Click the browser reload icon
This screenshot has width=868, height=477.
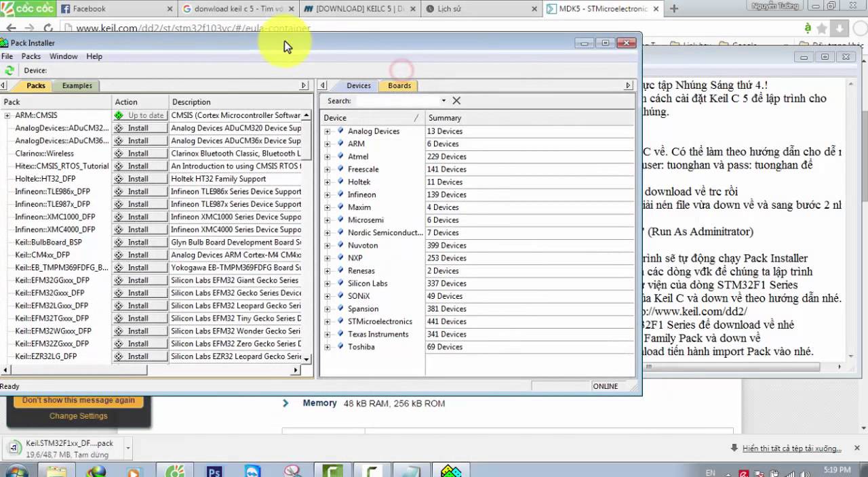[x=48, y=28]
